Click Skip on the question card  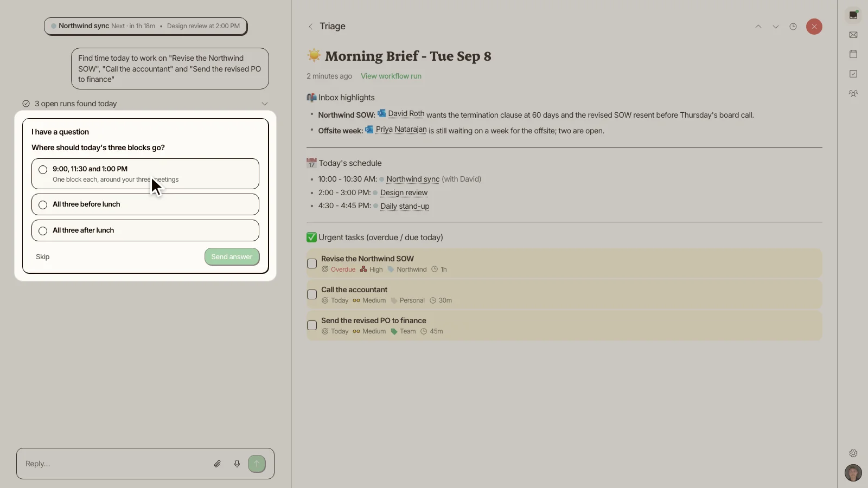coord(42,257)
